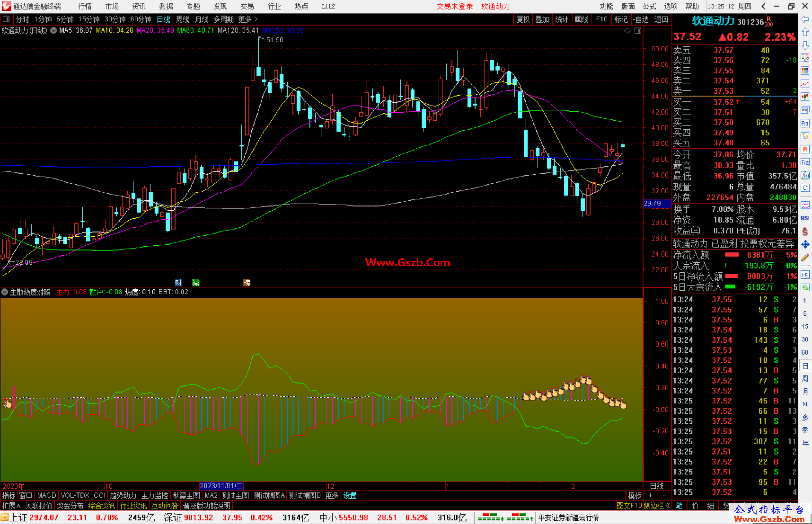Toggle 侧边栏 sidebar collapse
The height and width of the screenshot is (524, 812).
coord(657,506)
